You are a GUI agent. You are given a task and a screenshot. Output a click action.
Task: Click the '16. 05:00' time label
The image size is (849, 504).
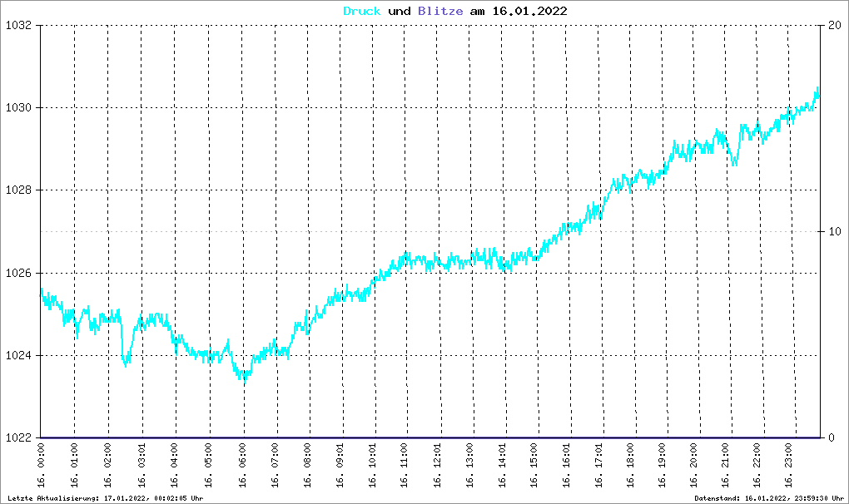209,465
